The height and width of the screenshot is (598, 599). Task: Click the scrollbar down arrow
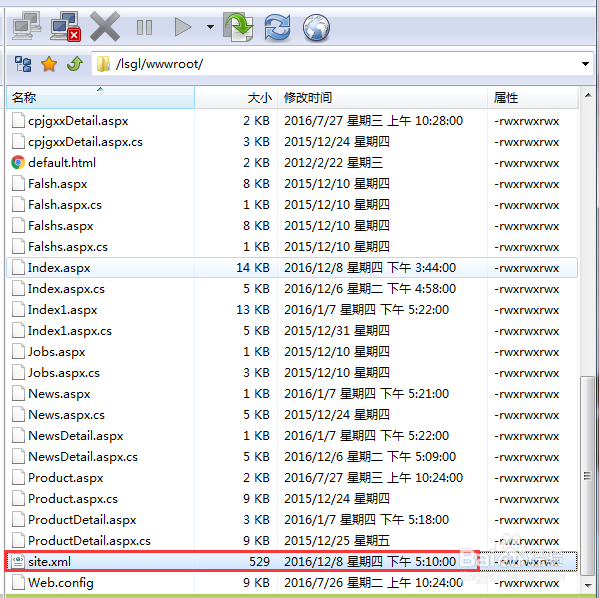[x=588, y=585]
